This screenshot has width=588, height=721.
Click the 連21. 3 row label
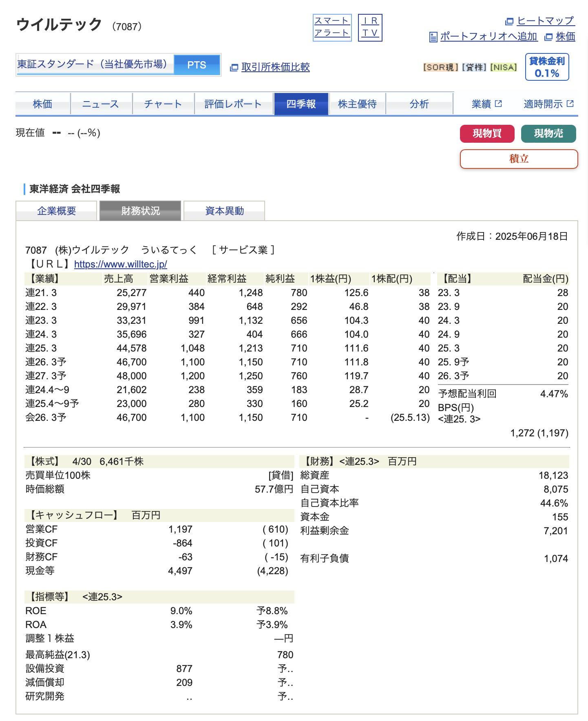point(41,293)
